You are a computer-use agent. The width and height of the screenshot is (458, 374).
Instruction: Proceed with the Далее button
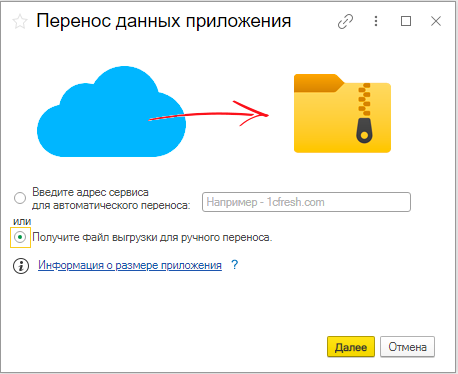coord(351,347)
